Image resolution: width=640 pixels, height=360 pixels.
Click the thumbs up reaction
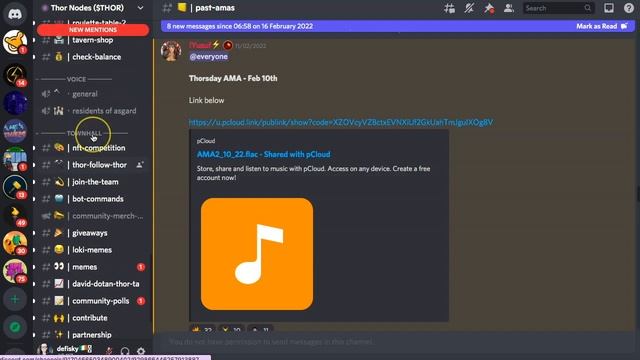202,329
